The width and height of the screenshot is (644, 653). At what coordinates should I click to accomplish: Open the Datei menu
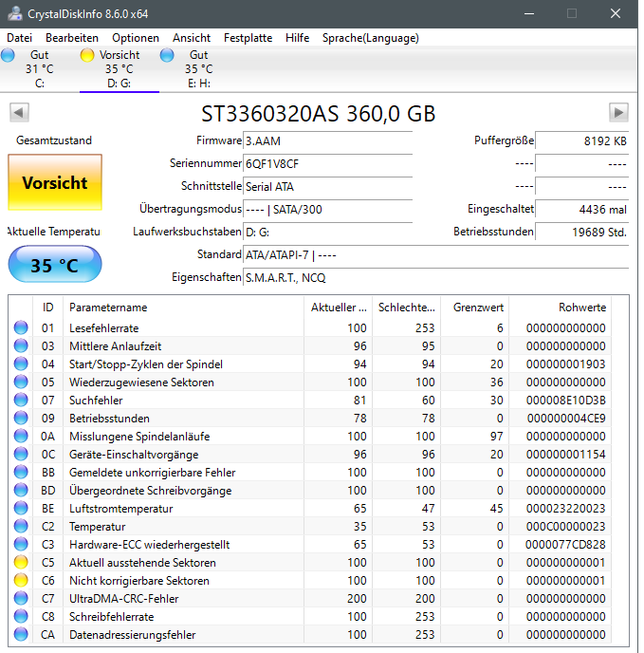click(x=20, y=38)
